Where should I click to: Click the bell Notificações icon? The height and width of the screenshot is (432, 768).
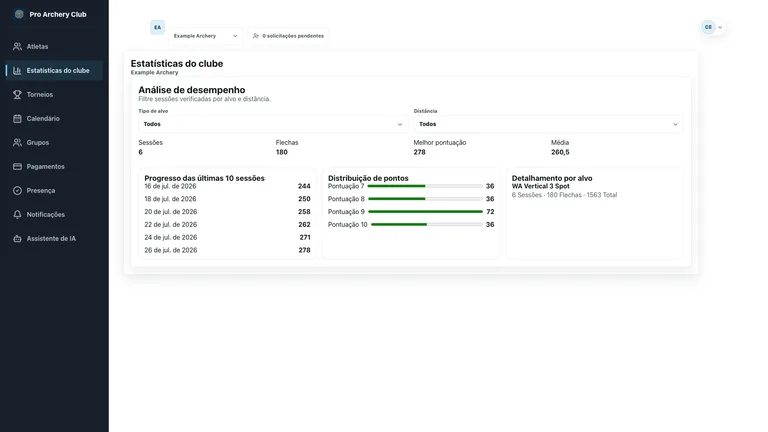click(x=17, y=215)
